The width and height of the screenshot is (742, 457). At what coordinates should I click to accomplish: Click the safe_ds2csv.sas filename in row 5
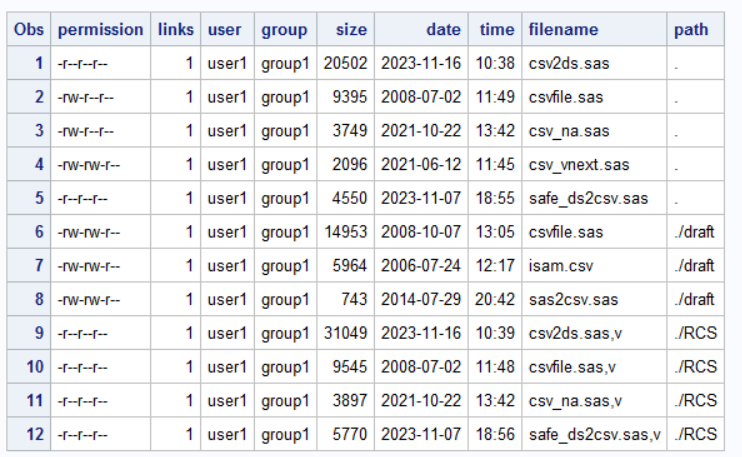tap(589, 198)
